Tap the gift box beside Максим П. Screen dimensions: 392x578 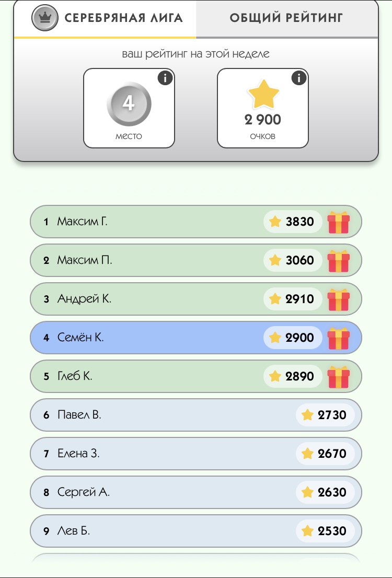[339, 261]
